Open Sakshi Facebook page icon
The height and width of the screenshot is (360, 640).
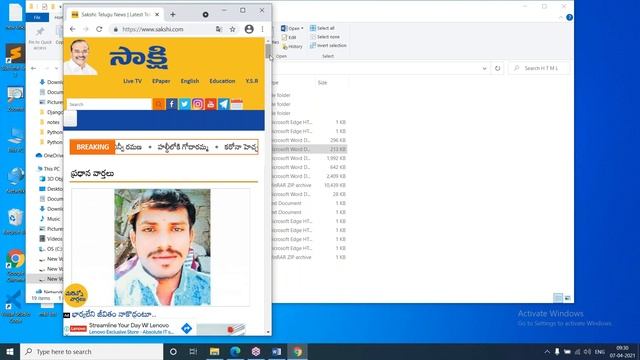[x=171, y=104]
